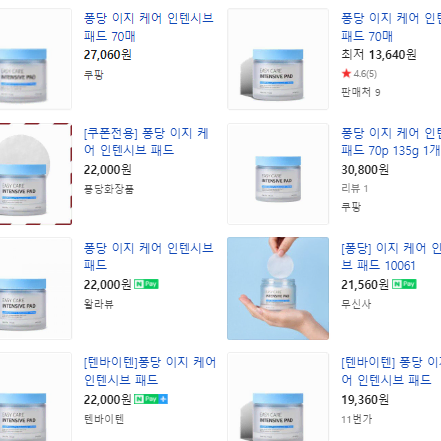Open the [퐁당] 이지 케어 10061 link
The image size is (441, 441).
point(391,256)
